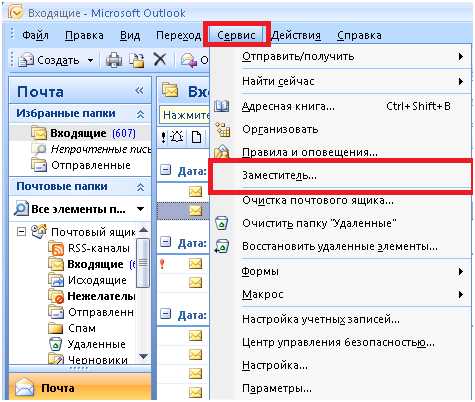The image size is (475, 402).
Task: Select the RSS-каналы folder
Action: [89, 248]
